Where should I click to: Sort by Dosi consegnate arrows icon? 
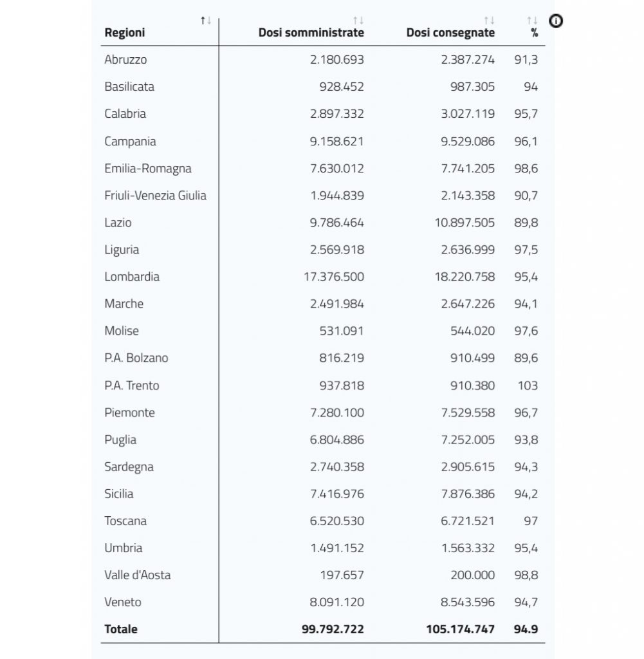tap(490, 20)
